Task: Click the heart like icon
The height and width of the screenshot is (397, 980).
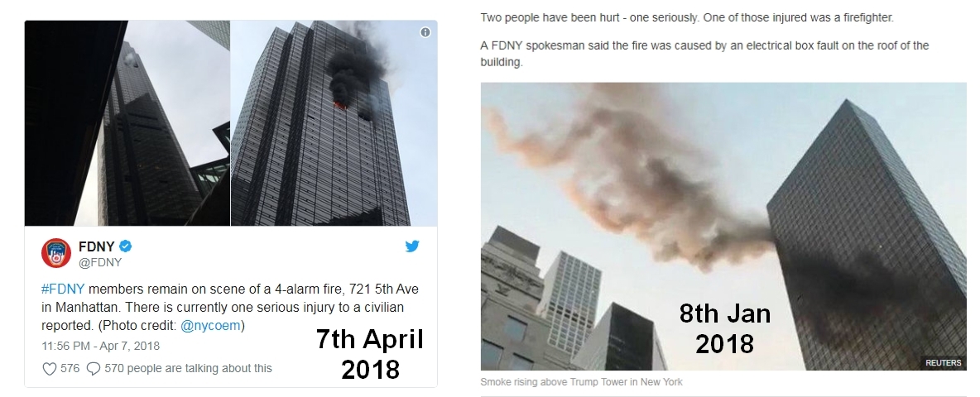Action: 50,369
